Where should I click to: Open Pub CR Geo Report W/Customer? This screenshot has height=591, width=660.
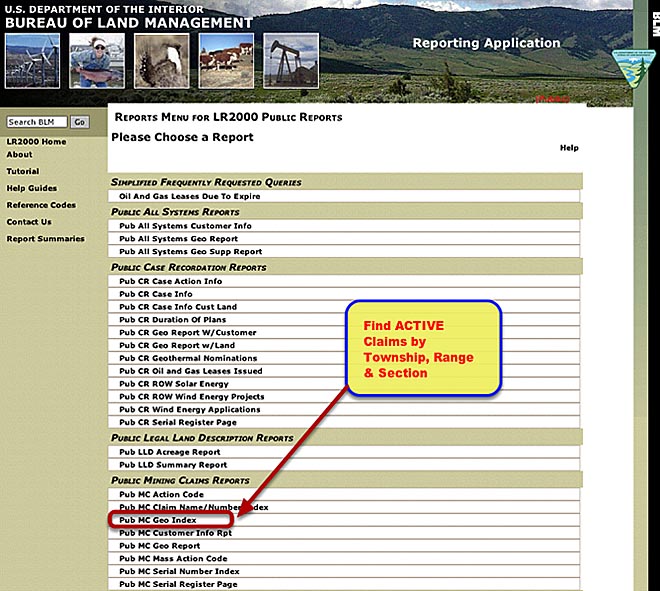point(188,333)
